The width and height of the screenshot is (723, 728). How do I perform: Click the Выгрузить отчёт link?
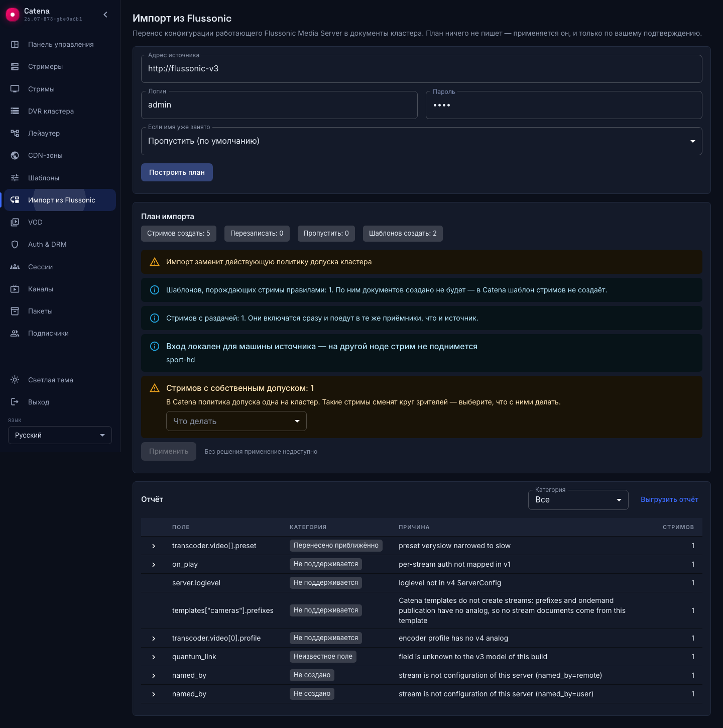pyautogui.click(x=669, y=499)
